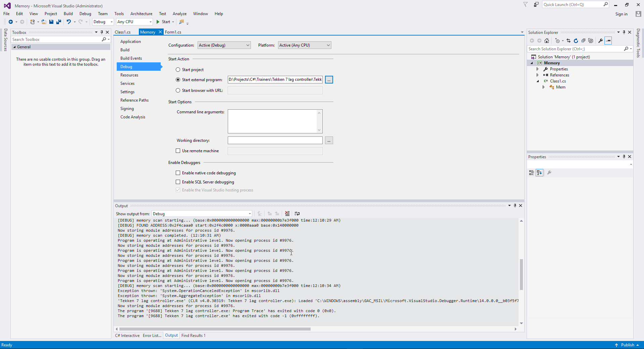
Task: Click the Clear All Output icon
Action: tap(287, 214)
